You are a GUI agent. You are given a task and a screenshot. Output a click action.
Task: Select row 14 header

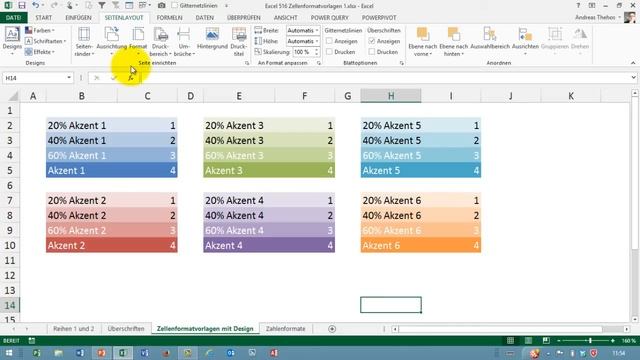coord(10,305)
